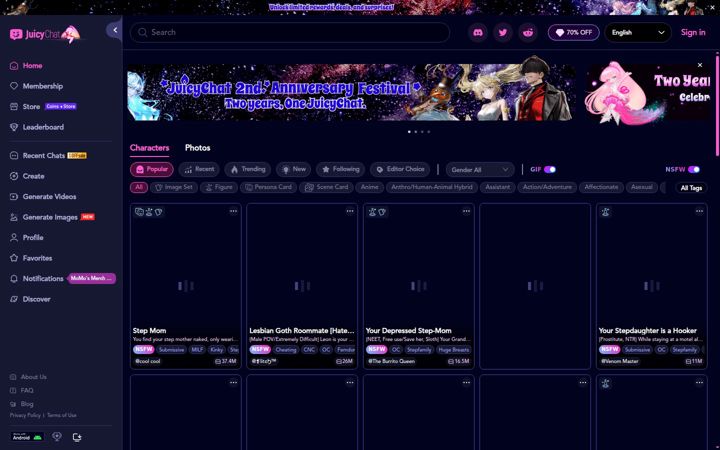
Task: Click the install desktop app icon
Action: tap(77, 437)
